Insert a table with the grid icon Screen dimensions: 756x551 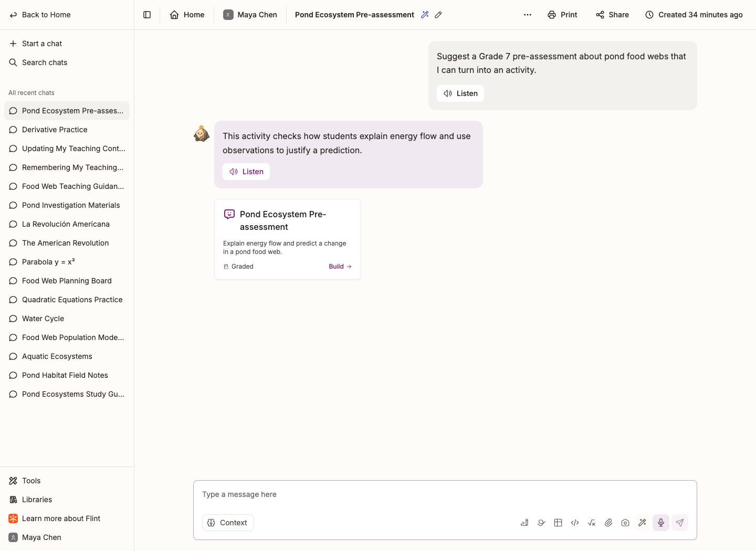coord(558,523)
